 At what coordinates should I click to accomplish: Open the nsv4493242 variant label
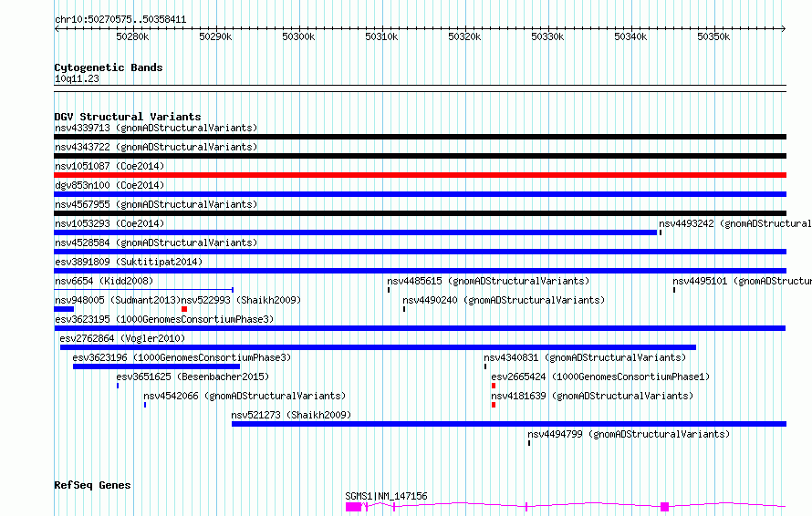(734, 223)
